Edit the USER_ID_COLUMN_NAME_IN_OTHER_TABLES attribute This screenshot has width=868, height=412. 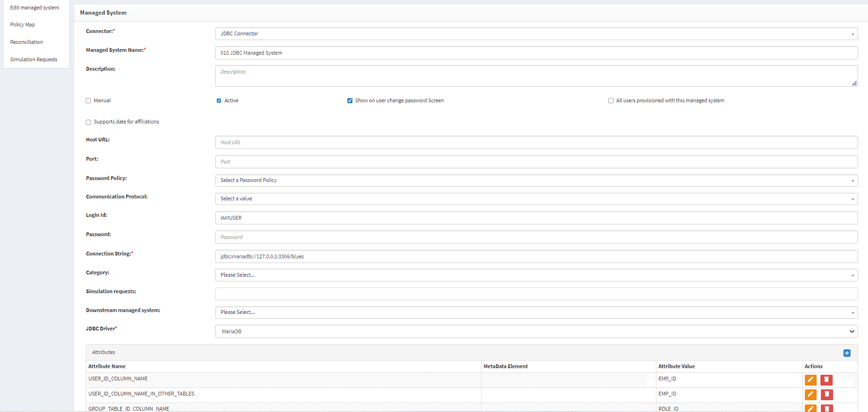811,395
